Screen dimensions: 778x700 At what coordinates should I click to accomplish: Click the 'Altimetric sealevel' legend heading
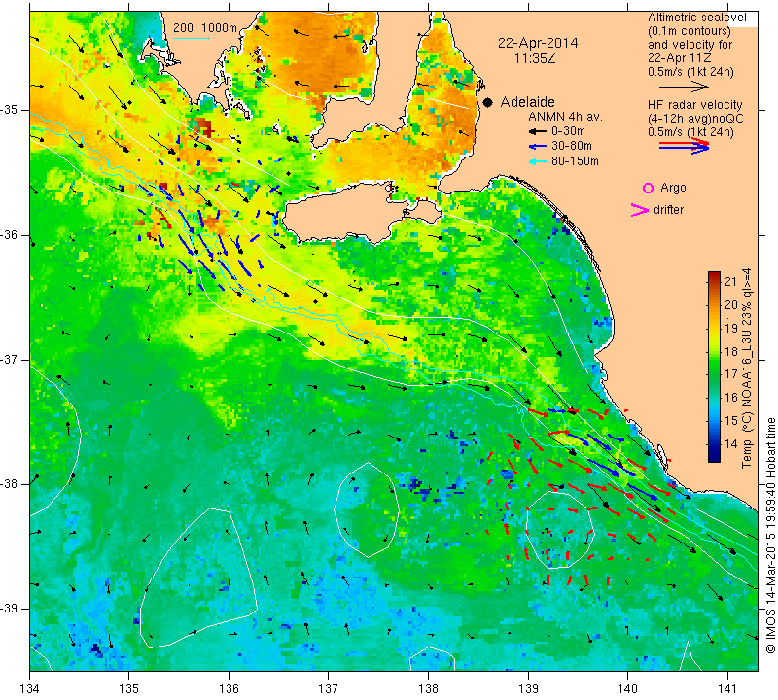696,17
